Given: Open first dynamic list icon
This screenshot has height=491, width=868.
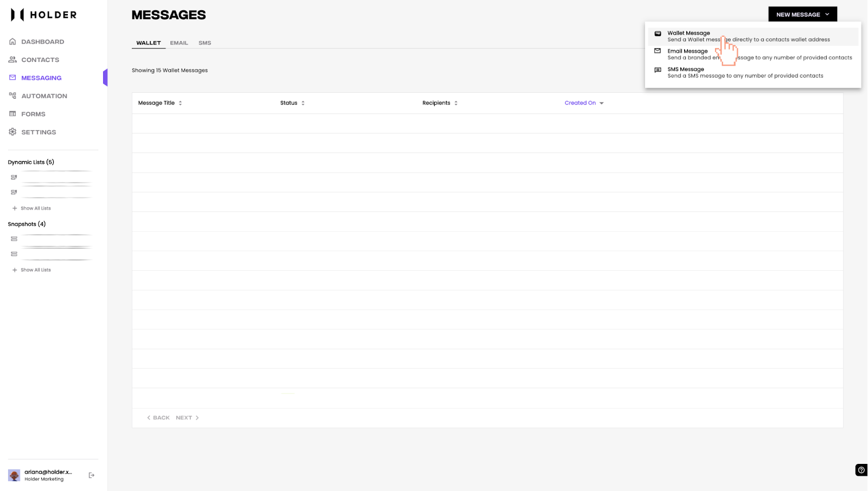Looking at the screenshot, I should [14, 177].
